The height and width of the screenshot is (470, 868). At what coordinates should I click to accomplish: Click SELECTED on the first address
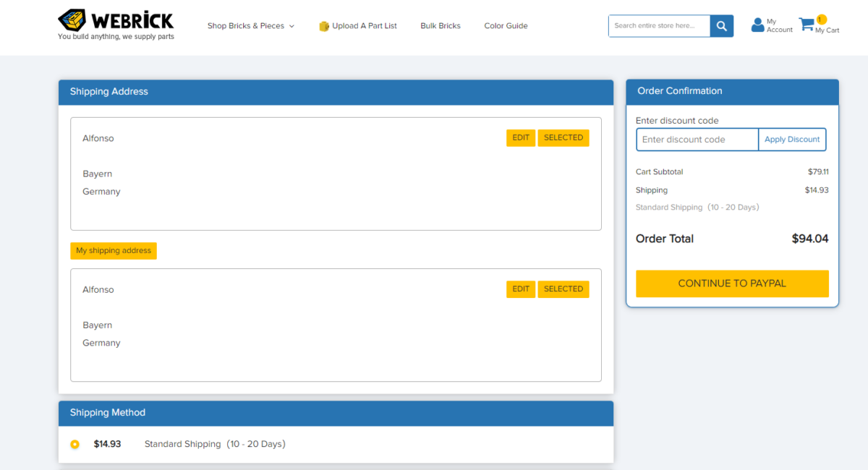tap(563, 137)
